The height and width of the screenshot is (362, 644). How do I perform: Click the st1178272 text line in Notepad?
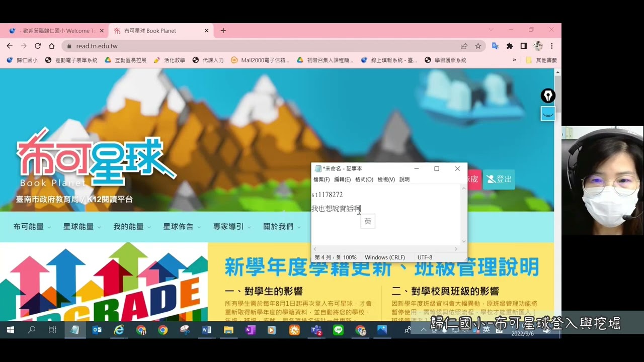[327, 195]
